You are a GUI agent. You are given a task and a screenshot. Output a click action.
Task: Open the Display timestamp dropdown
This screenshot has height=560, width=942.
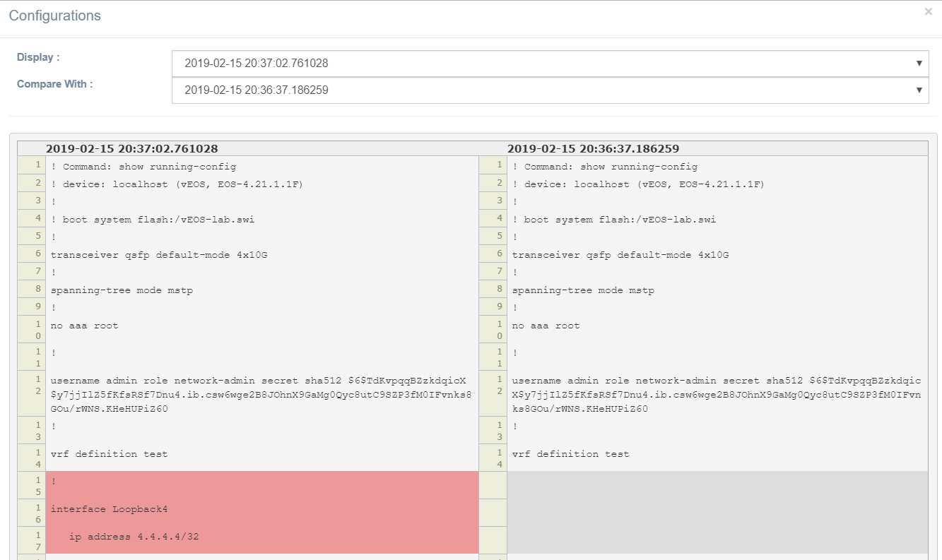point(550,63)
